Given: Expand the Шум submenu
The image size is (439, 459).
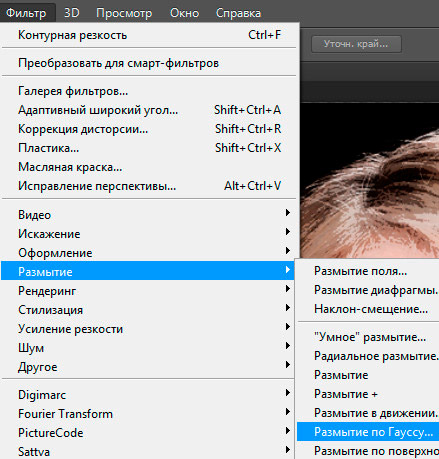Looking at the screenshot, I should [149, 348].
